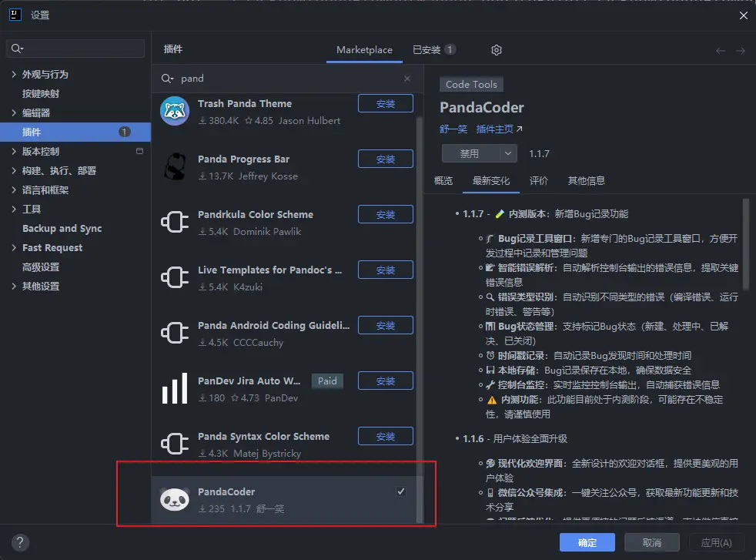This screenshot has height=560, width=756.
Task: Install the Panda Progress Bar plugin
Action: point(385,159)
